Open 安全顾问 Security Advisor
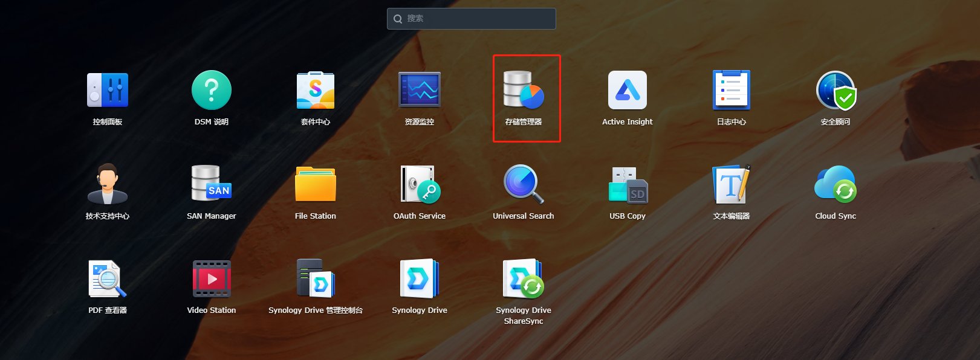The height and width of the screenshot is (360, 980). [836, 91]
